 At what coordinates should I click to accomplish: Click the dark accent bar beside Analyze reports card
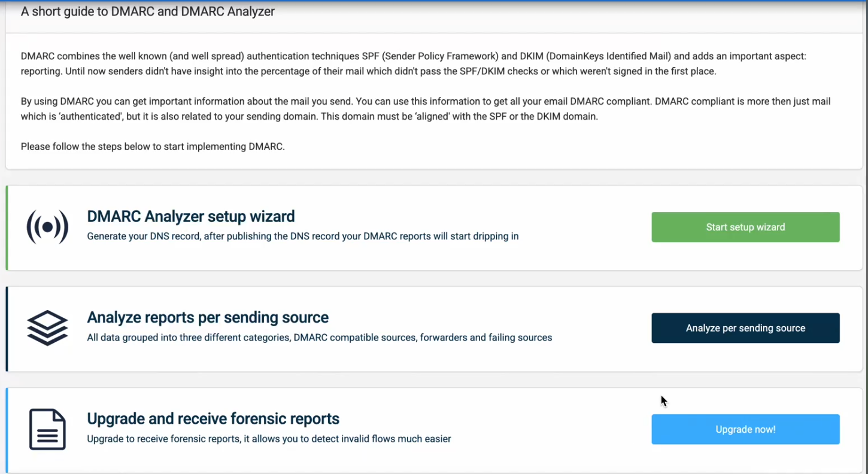click(x=7, y=328)
